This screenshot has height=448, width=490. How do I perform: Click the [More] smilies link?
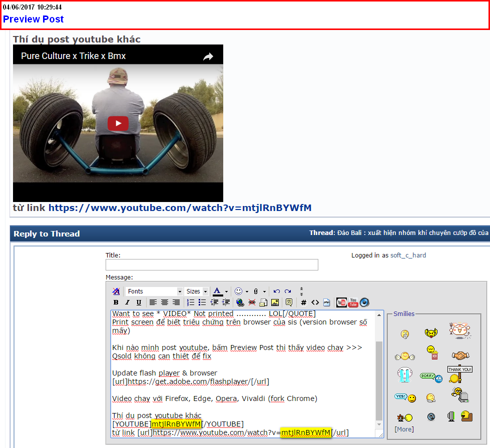404,429
